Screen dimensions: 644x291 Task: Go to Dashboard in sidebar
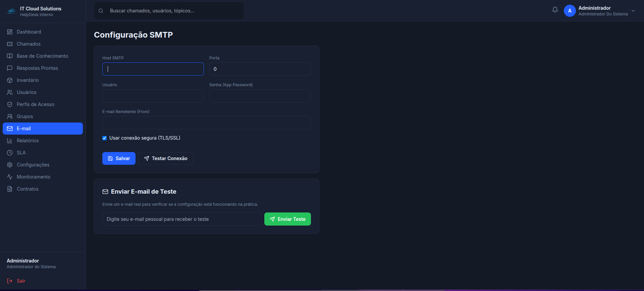pyautogui.click(x=43, y=32)
